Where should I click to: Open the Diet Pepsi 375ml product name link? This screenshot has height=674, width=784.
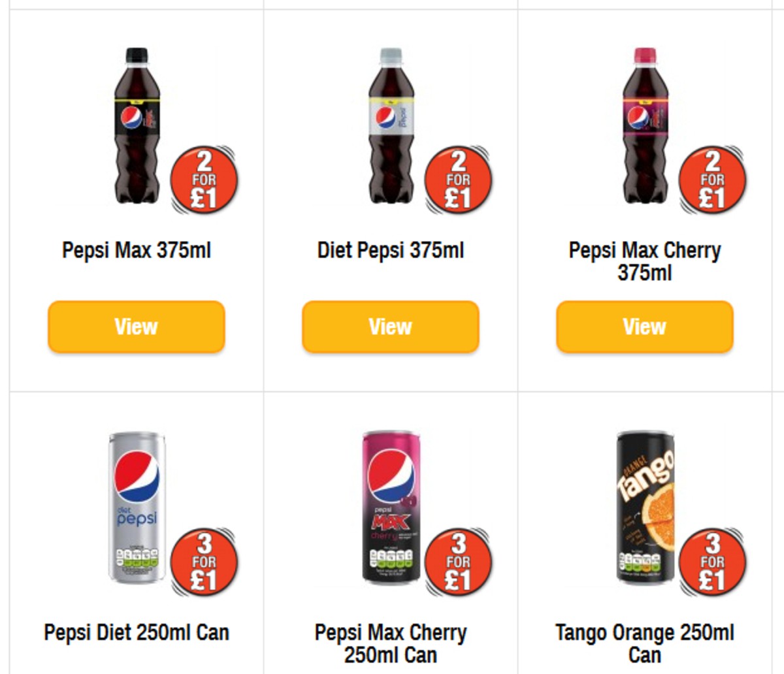[x=389, y=249]
